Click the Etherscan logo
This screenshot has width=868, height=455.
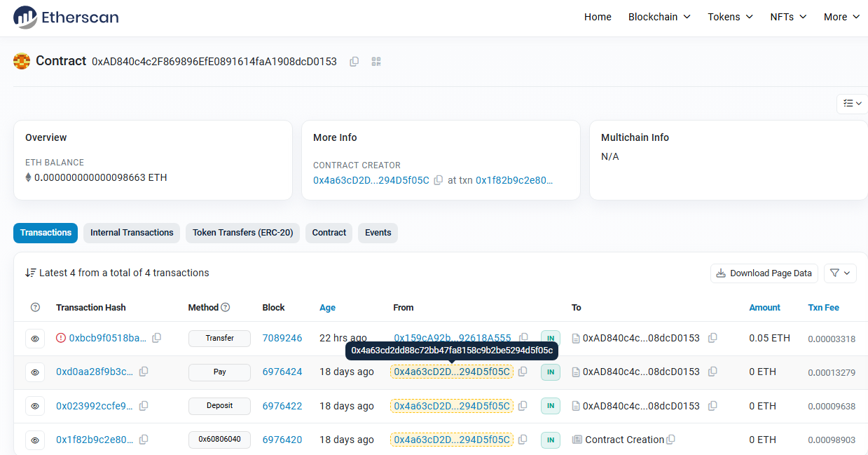coord(67,17)
